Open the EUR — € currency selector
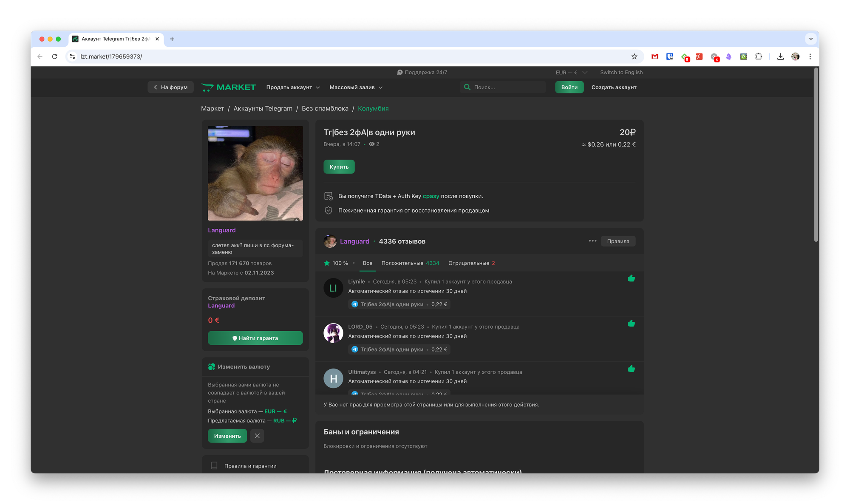This screenshot has height=504, width=850. pos(571,73)
